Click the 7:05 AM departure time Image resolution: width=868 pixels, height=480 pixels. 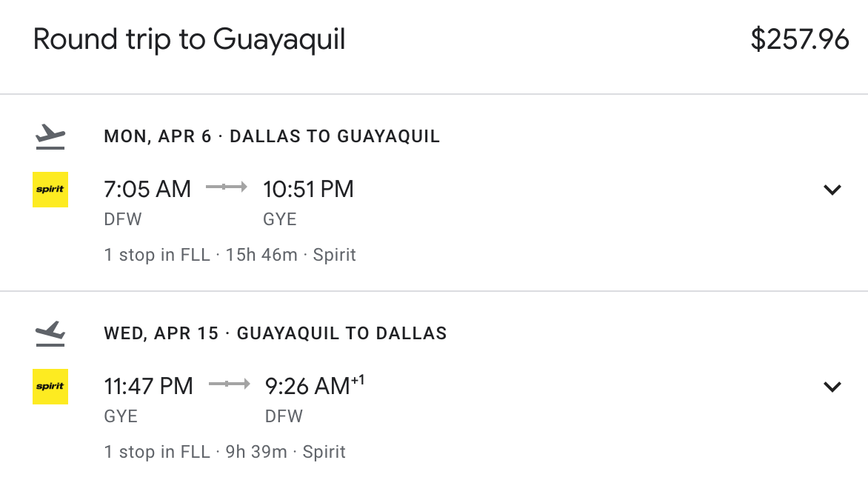[x=147, y=189]
